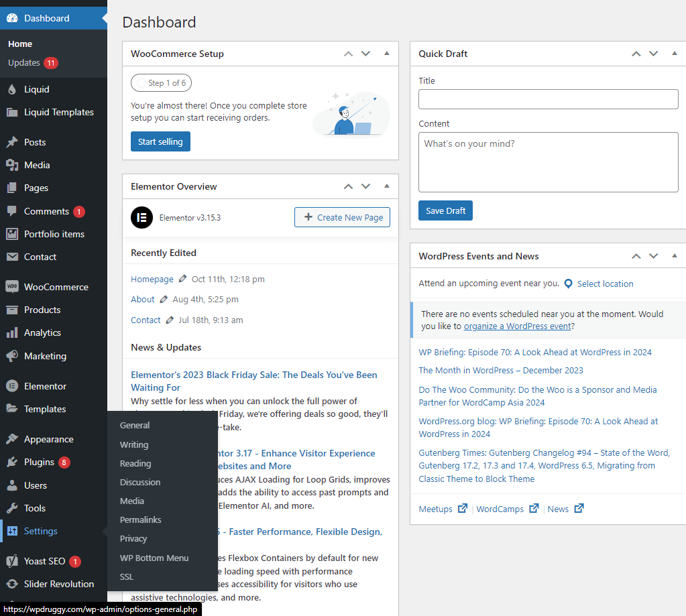The width and height of the screenshot is (686, 616).
Task: Click the Dashboard gauge icon in sidebar
Action: click(x=12, y=18)
